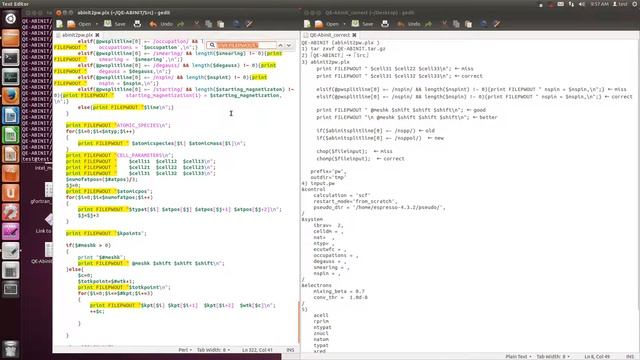Open Perl language selector in status bar
Image resolution: width=640 pixels, height=360 pixels.
pos(185,350)
